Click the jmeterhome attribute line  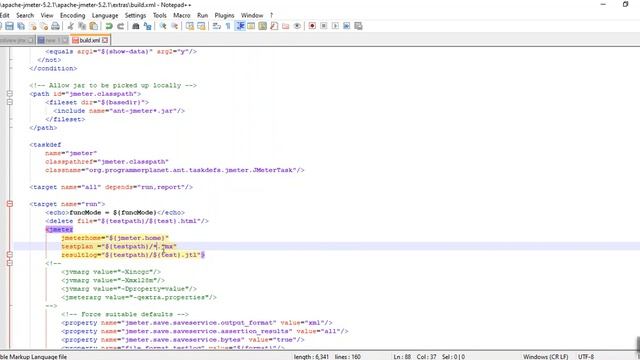[115, 238]
